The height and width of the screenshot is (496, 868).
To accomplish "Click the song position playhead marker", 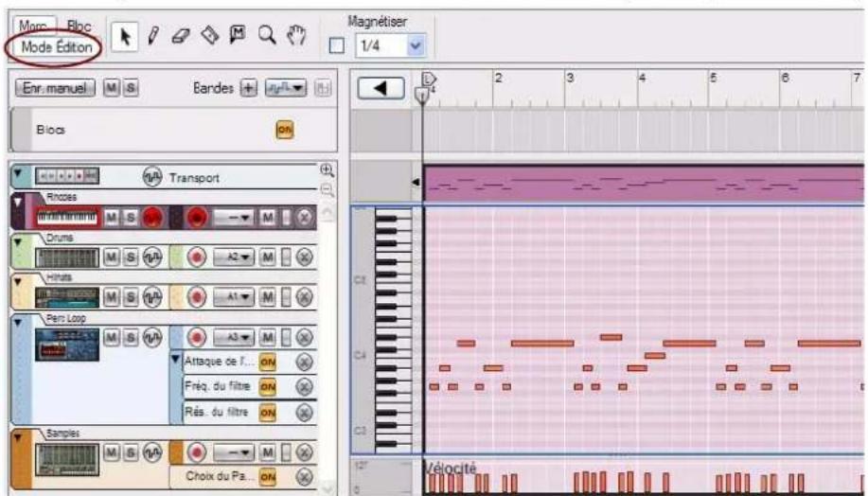I will click(422, 95).
